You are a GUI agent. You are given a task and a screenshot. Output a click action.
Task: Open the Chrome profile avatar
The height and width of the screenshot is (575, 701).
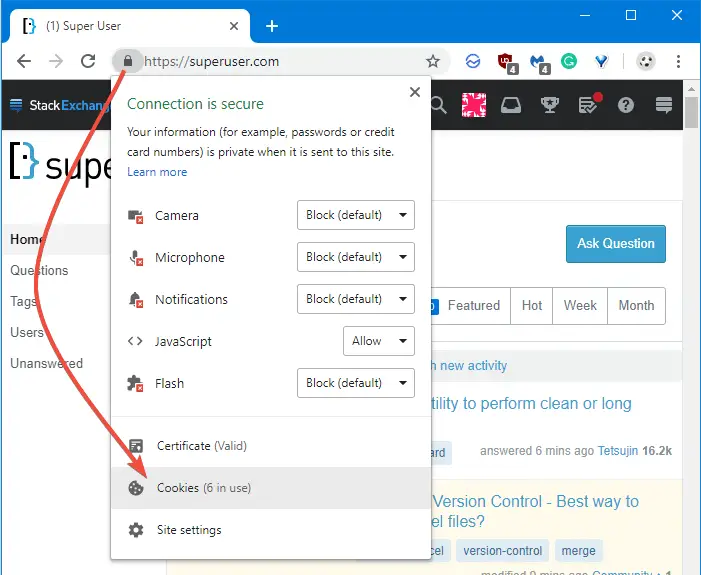646,61
